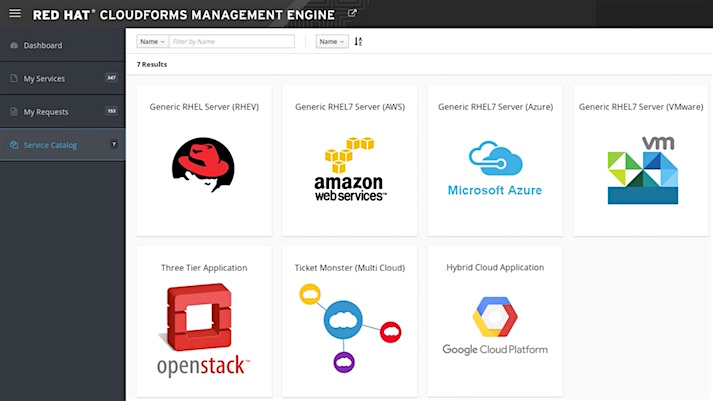Open Generic RHEL Server (RHEV) title
The width and height of the screenshot is (713, 401).
[x=204, y=106]
